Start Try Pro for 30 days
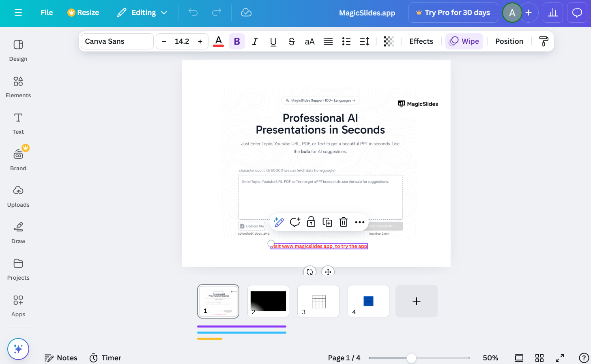The image size is (591, 364). tap(453, 13)
